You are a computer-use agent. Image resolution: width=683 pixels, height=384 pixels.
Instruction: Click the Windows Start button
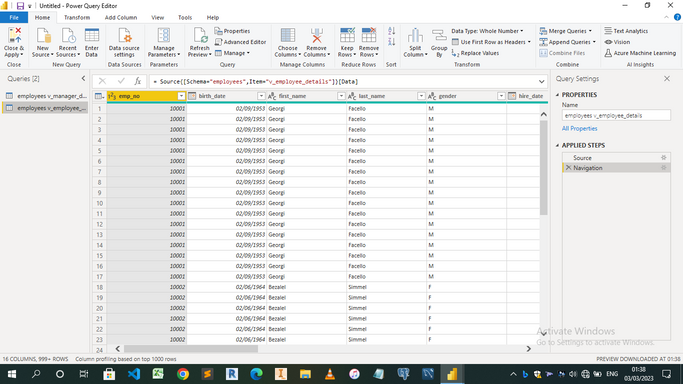[x=12, y=374]
